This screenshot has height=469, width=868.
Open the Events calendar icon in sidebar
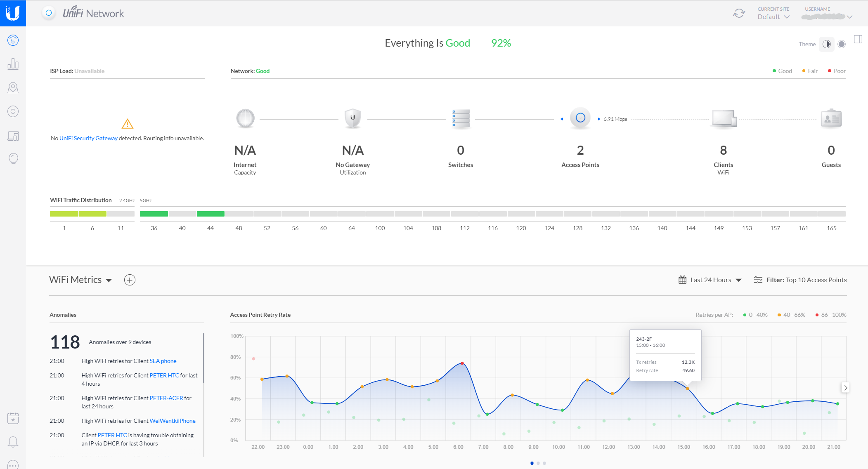(x=13, y=418)
